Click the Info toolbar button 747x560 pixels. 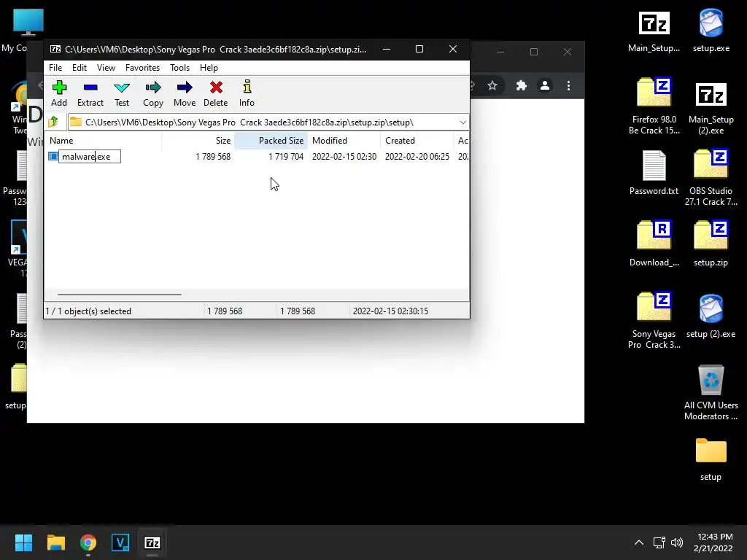click(247, 93)
